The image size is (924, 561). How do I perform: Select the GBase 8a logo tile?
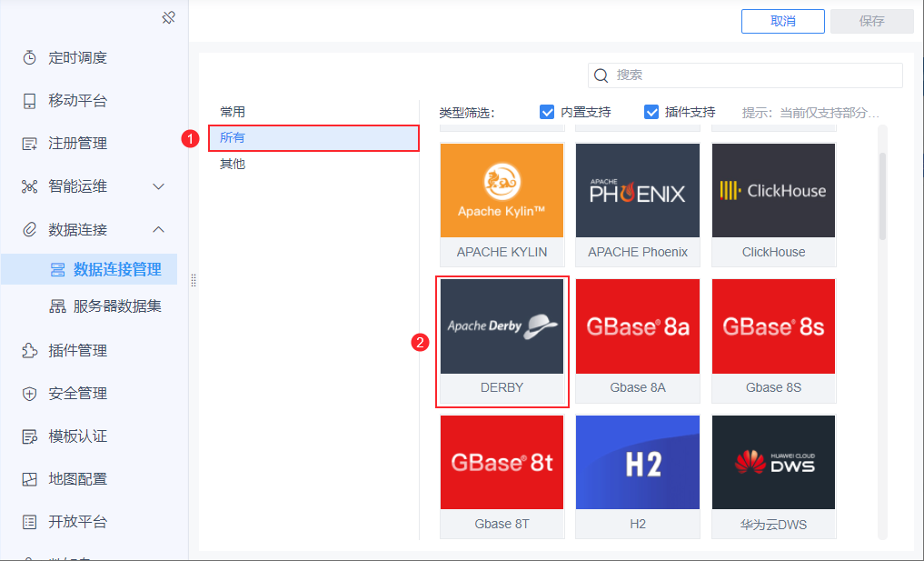coord(638,326)
